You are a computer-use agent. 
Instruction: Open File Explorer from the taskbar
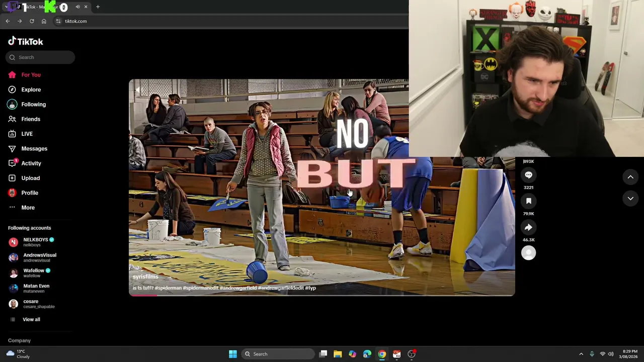[x=338, y=354]
